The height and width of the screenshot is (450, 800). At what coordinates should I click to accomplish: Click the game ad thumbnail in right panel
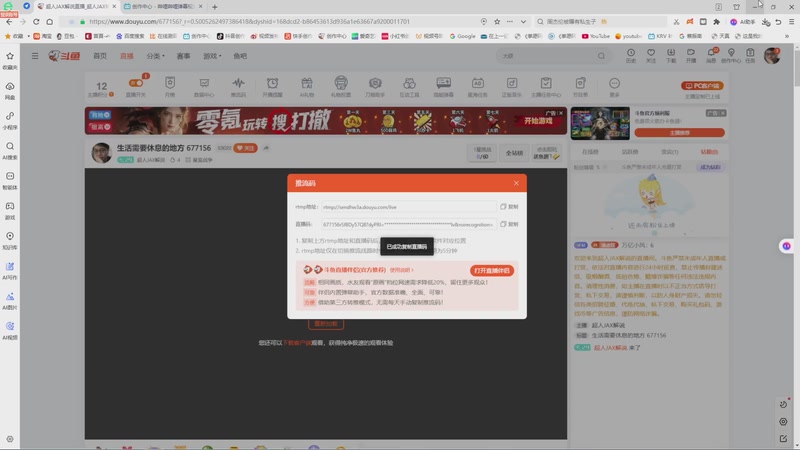click(600, 123)
